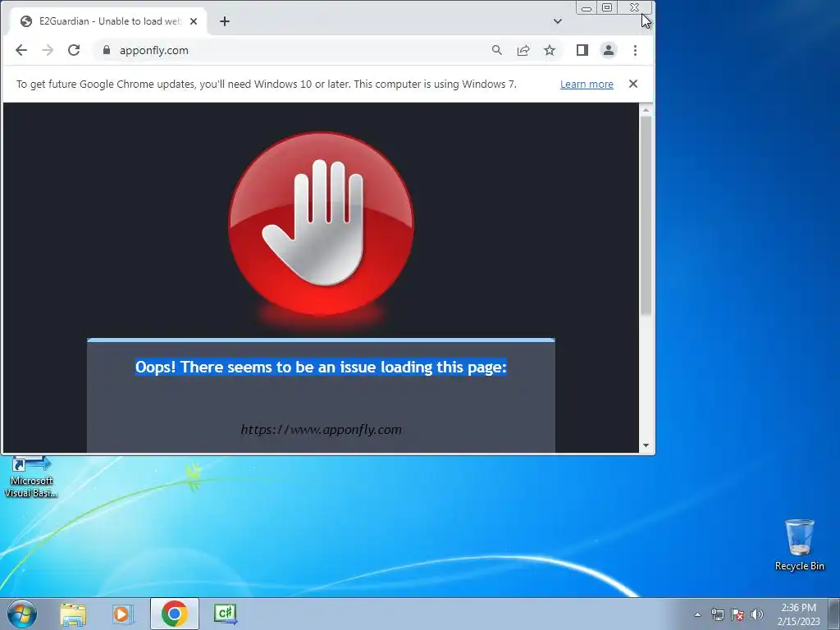Click the page scrollbar down arrow
This screenshot has height=630, width=840.
coord(646,445)
